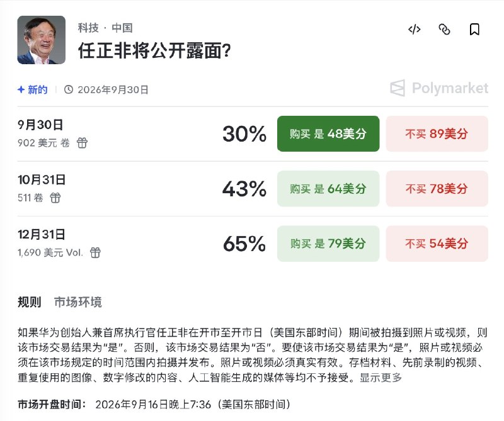504x421 pixels.
Task: Switch to the 规则 tab
Action: click(29, 302)
